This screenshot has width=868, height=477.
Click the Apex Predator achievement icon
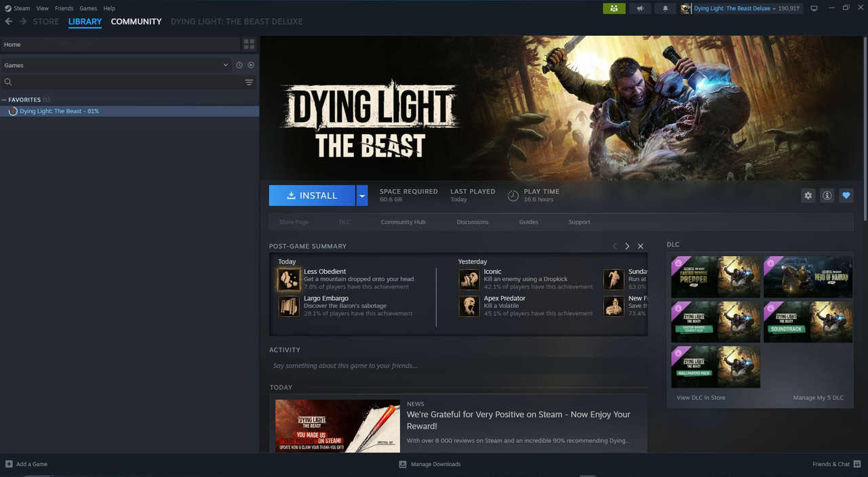click(x=469, y=306)
